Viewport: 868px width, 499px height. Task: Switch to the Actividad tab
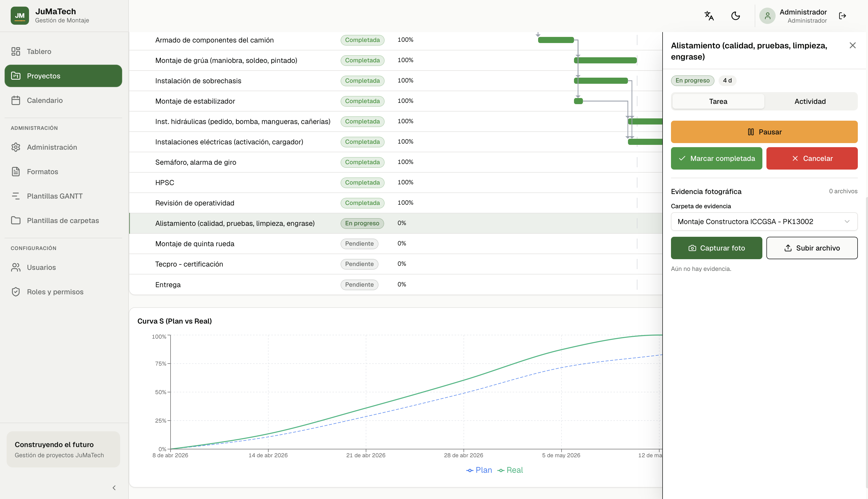(x=810, y=101)
